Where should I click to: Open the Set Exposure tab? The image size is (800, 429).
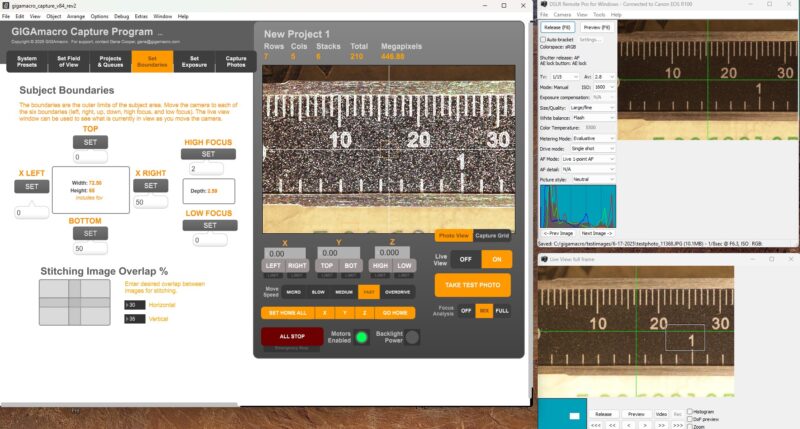[194, 62]
